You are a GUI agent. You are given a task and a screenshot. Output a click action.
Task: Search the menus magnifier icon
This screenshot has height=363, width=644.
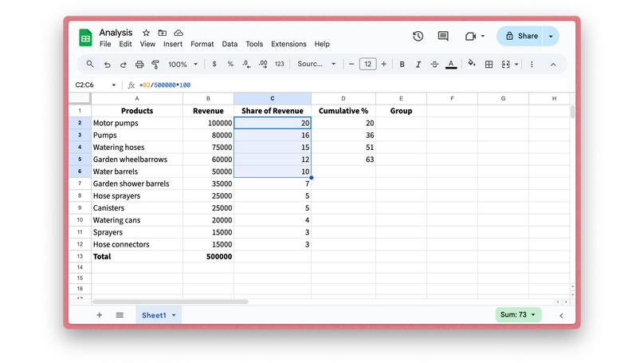pyautogui.click(x=90, y=64)
